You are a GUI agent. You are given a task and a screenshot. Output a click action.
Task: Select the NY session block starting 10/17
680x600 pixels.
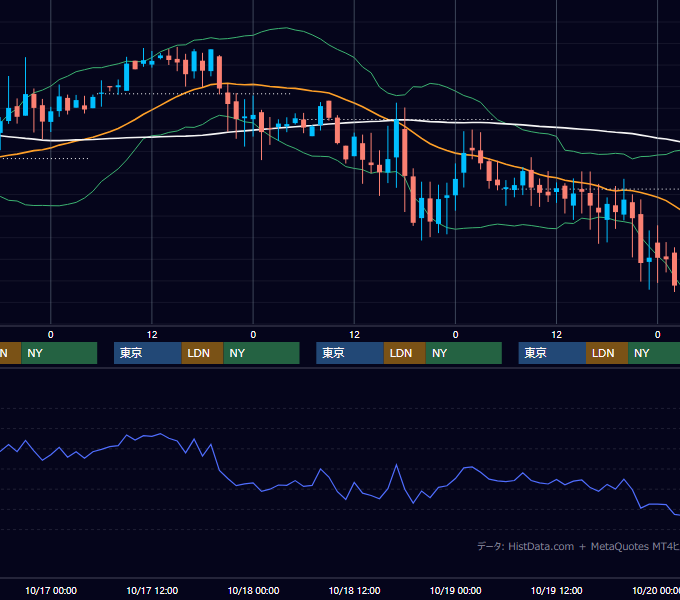(x=262, y=353)
